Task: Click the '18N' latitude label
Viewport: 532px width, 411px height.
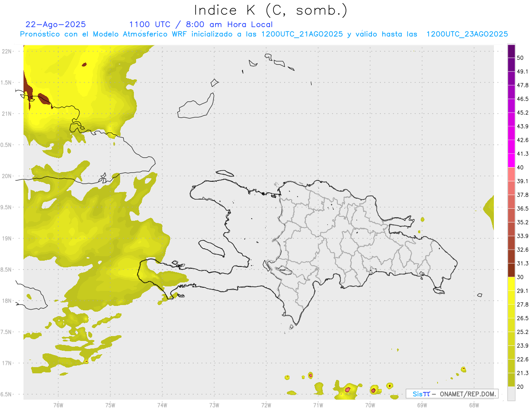Action: coord(8,301)
